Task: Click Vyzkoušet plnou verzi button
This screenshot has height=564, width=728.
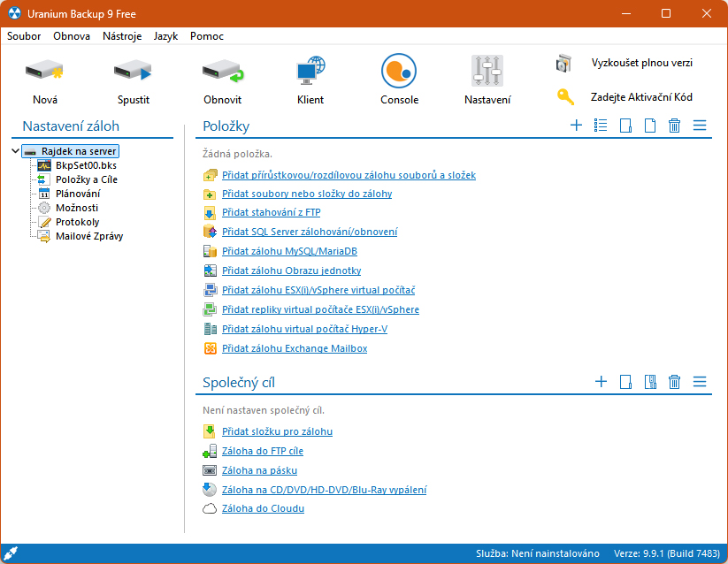Action: [641, 63]
